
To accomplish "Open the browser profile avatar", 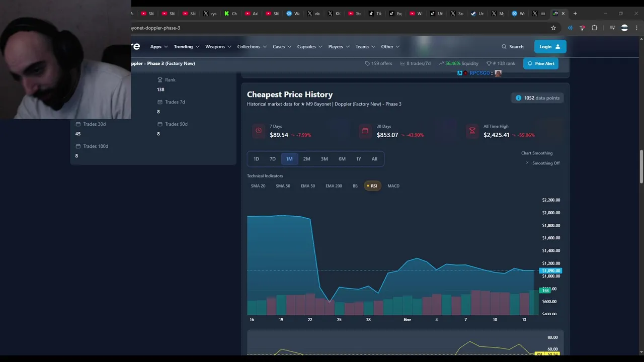I will click(624, 28).
